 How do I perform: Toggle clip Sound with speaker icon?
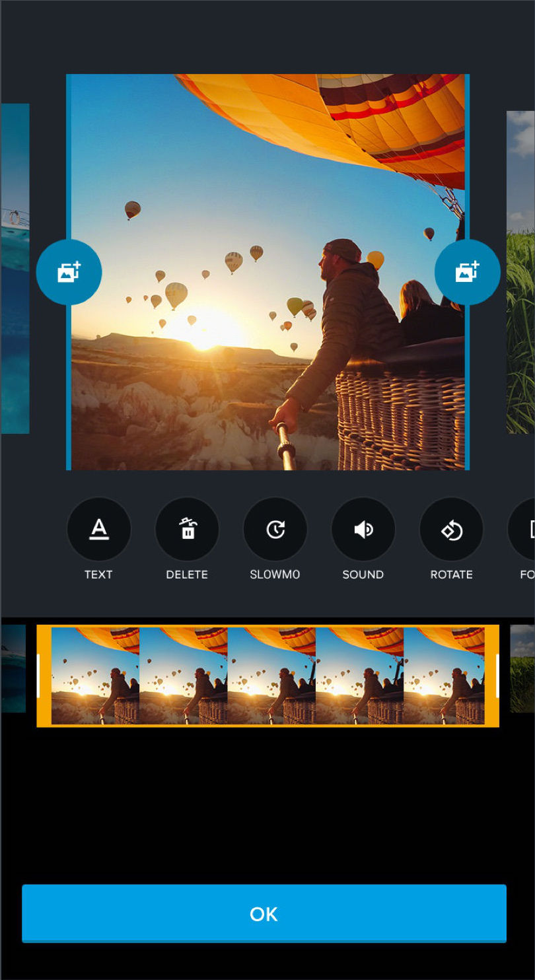363,530
